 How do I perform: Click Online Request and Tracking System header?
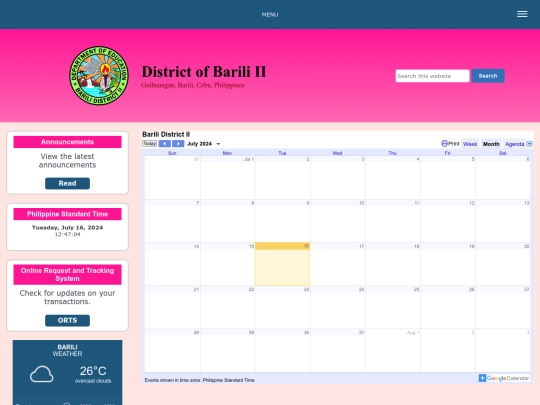(68, 274)
